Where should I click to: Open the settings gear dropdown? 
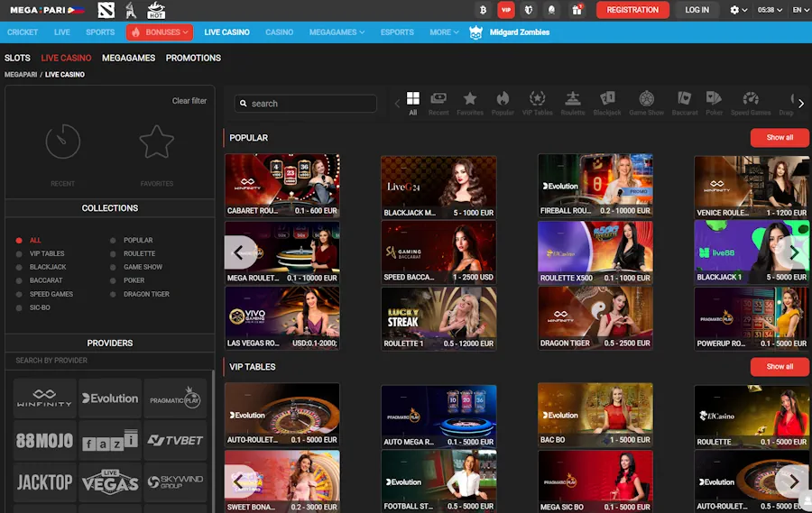738,10
